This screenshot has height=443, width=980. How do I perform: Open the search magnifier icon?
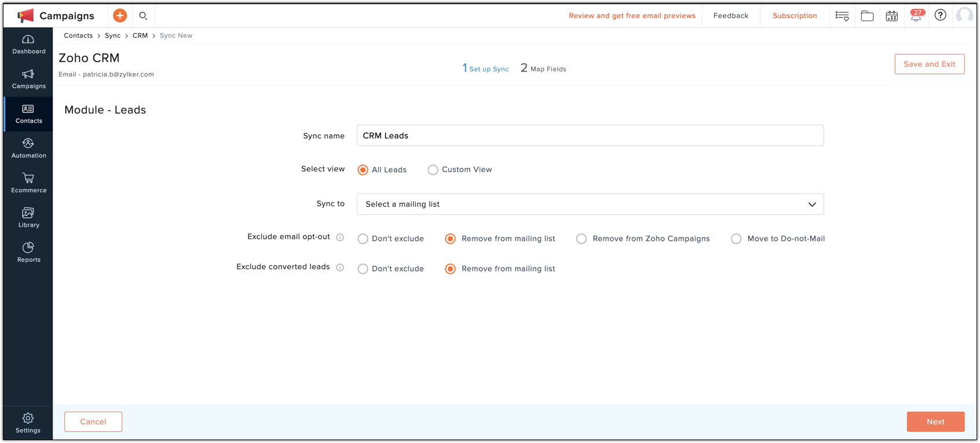[143, 16]
